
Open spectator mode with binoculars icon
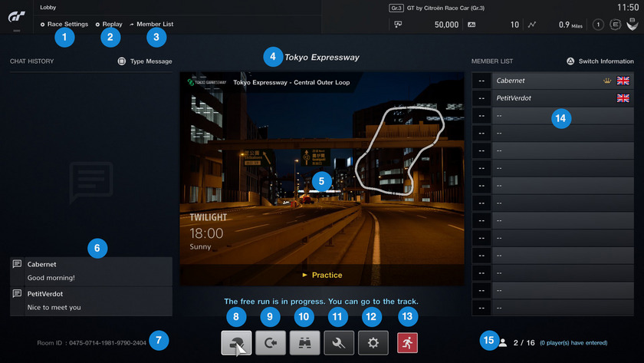304,343
